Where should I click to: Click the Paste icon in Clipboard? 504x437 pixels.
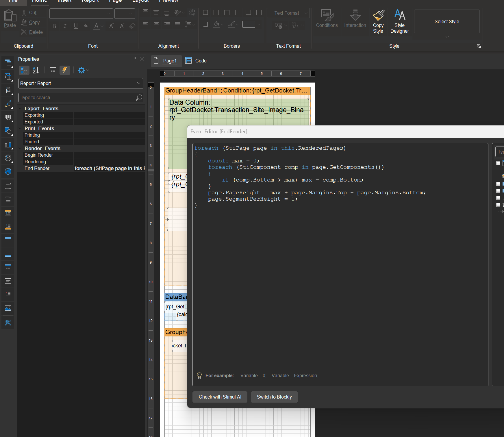[10, 16]
